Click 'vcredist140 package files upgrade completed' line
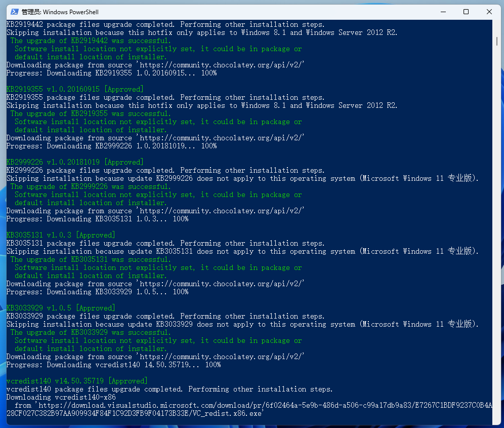 pyautogui.click(x=170, y=389)
